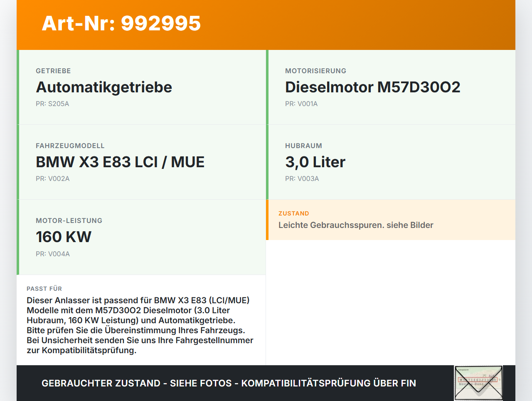Click the Automatikgetriebe label
Image resolution: width=532 pixels, height=401 pixels.
(x=104, y=87)
